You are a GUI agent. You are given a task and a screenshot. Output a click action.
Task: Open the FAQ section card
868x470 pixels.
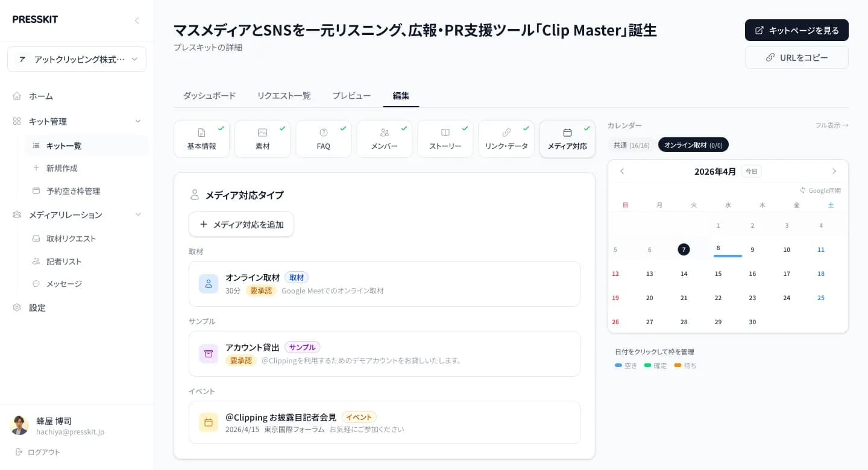coord(324,139)
